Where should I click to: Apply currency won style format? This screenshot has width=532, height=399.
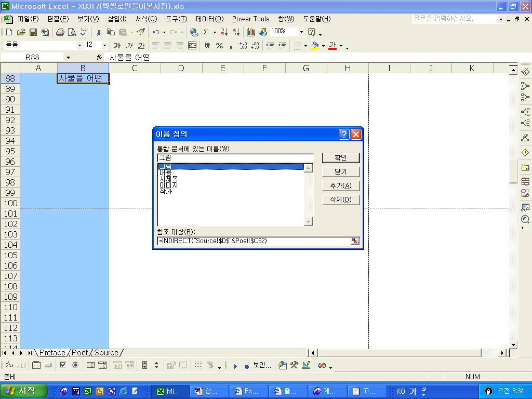[x=207, y=46]
